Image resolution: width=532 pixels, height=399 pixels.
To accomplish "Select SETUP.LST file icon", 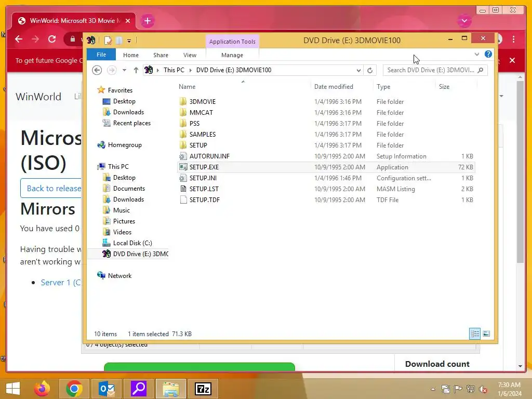I will [x=183, y=189].
